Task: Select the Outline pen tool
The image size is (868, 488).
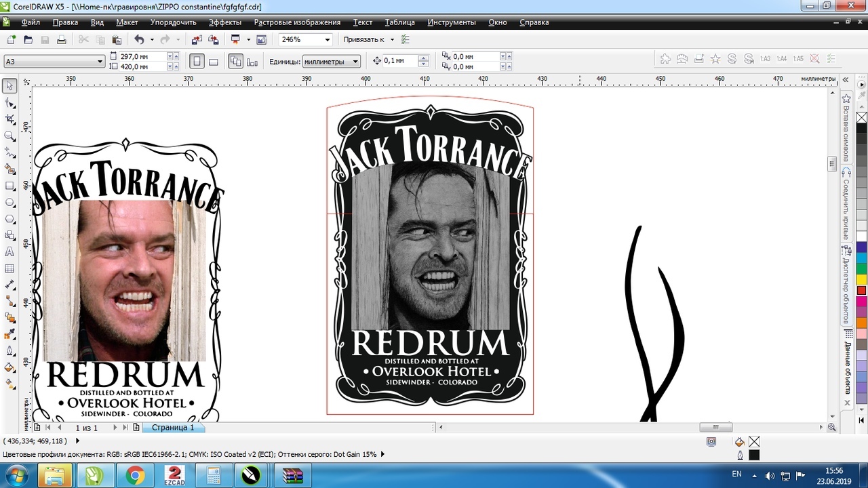Action: pos(9,351)
